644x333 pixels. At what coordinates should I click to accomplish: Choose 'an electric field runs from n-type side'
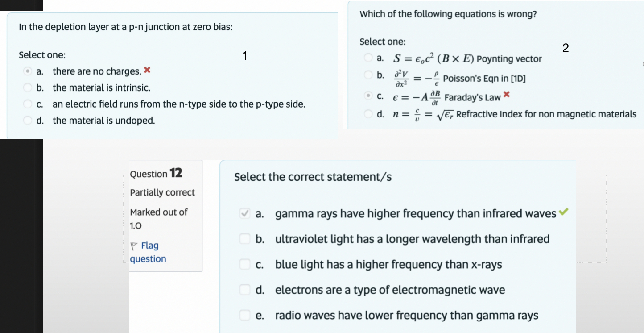tap(27, 104)
